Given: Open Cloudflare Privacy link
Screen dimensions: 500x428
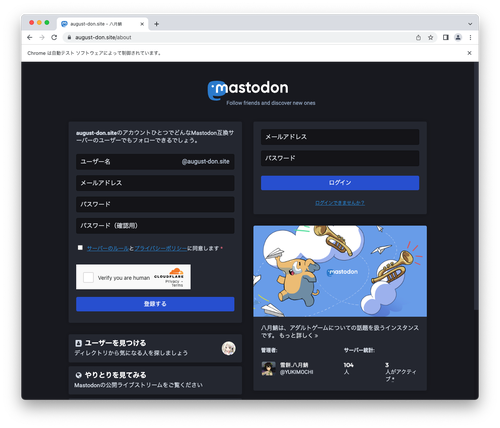Looking at the screenshot, I should pos(172,282).
